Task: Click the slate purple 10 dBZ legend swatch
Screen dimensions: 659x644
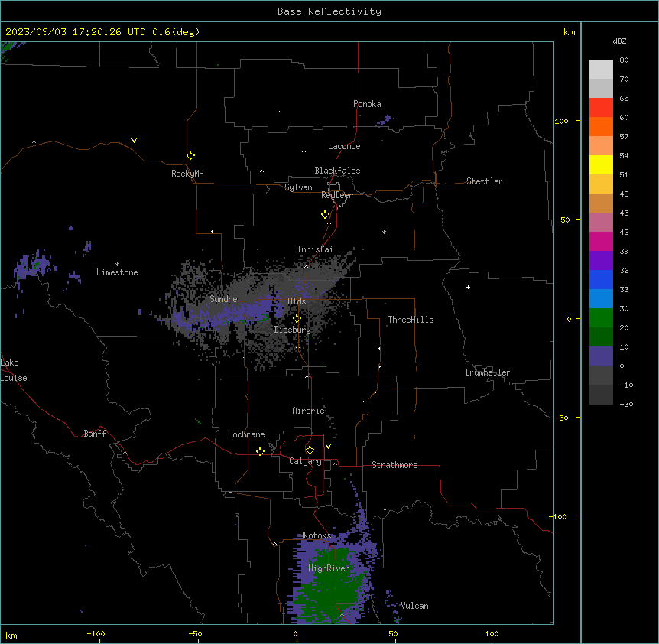Action: pos(601,356)
